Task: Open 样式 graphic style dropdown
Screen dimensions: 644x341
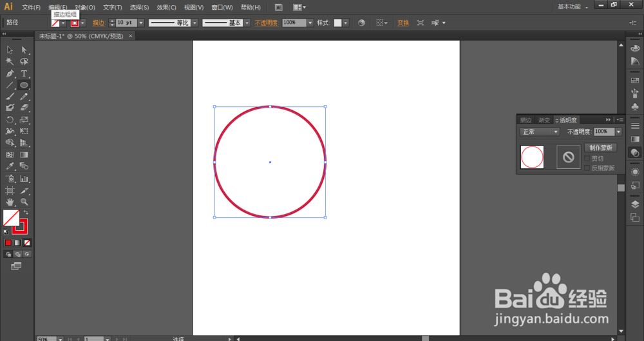Action: point(346,23)
